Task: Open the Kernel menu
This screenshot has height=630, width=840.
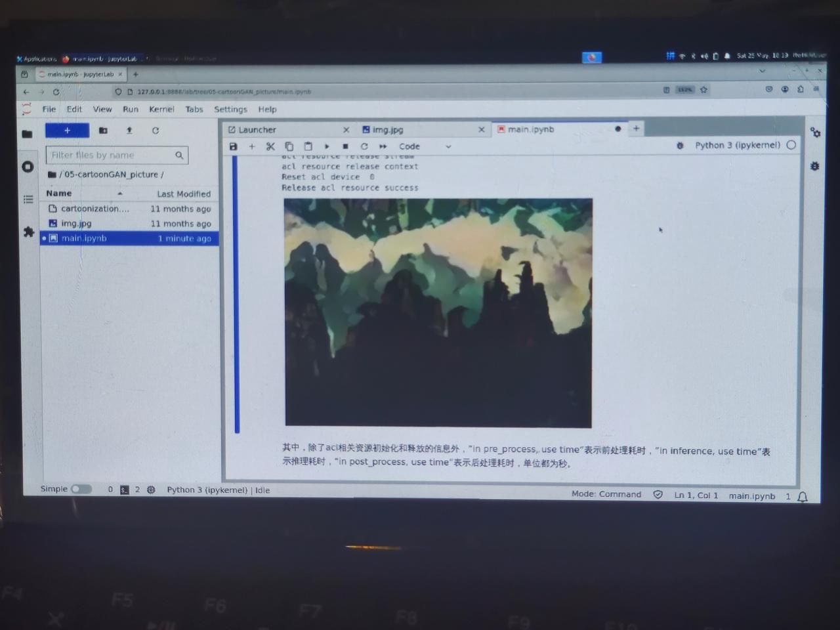Action: click(x=161, y=109)
